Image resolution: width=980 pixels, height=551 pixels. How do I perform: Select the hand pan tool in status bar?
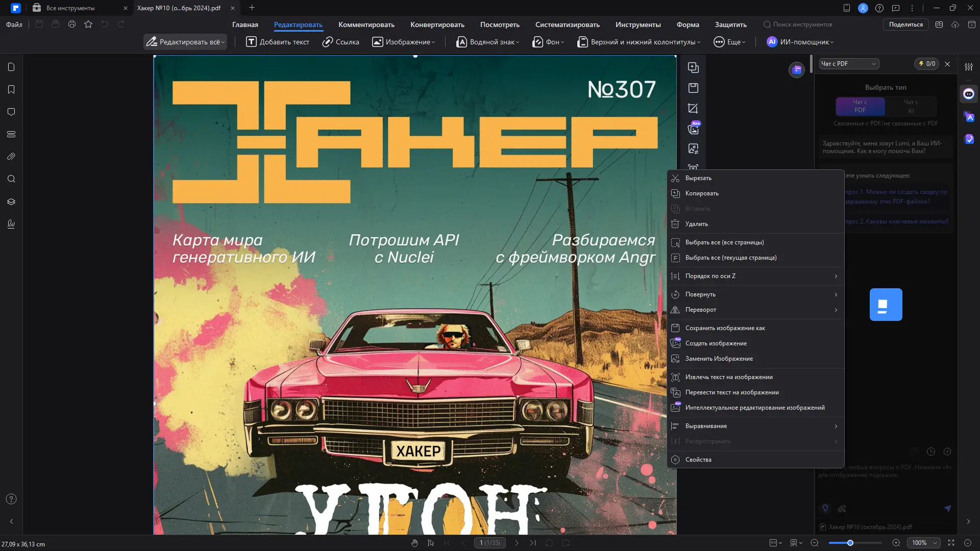click(x=414, y=543)
